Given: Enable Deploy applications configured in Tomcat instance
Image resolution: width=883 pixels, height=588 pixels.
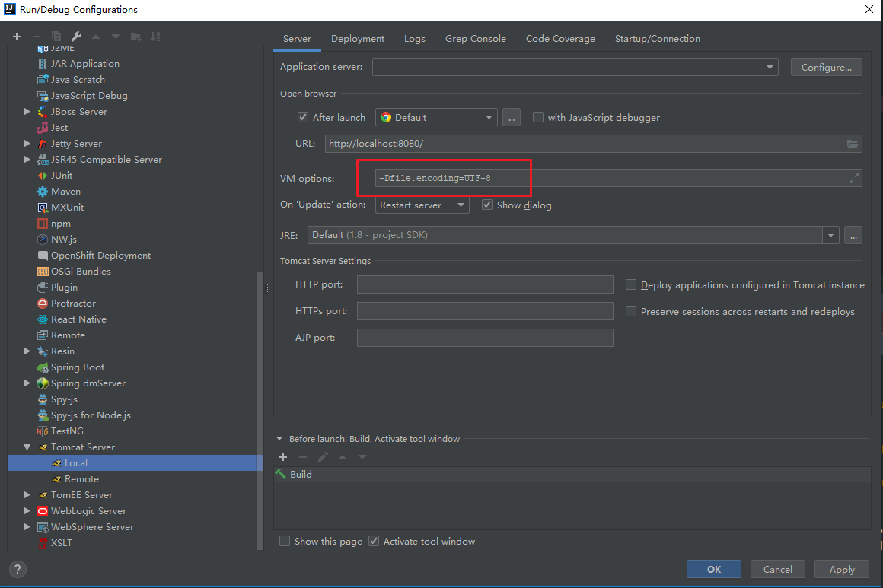Looking at the screenshot, I should pos(631,284).
